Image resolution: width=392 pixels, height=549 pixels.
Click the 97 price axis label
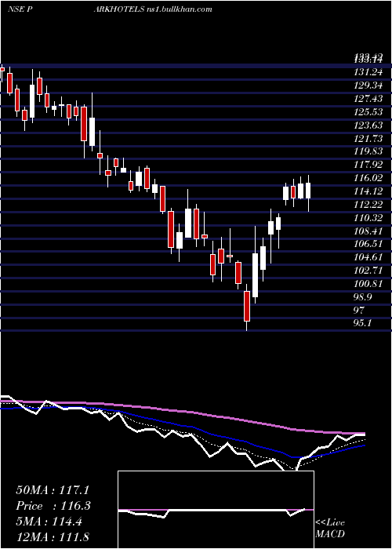point(359,311)
